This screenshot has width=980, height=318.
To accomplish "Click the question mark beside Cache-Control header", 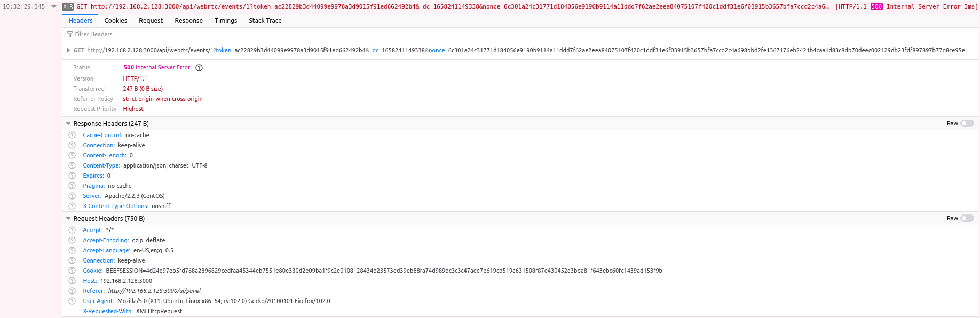I will click(x=73, y=135).
